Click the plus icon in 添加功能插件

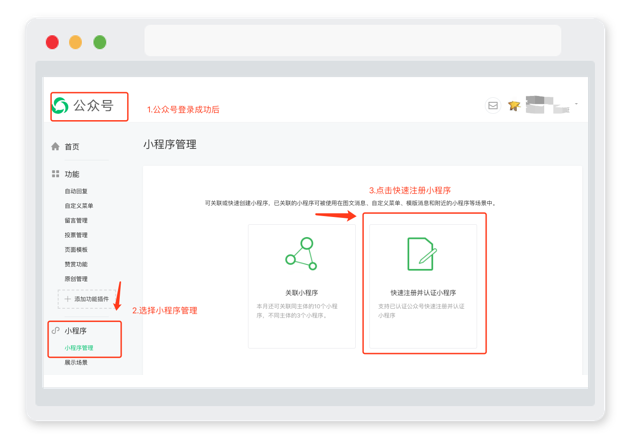pos(68,299)
